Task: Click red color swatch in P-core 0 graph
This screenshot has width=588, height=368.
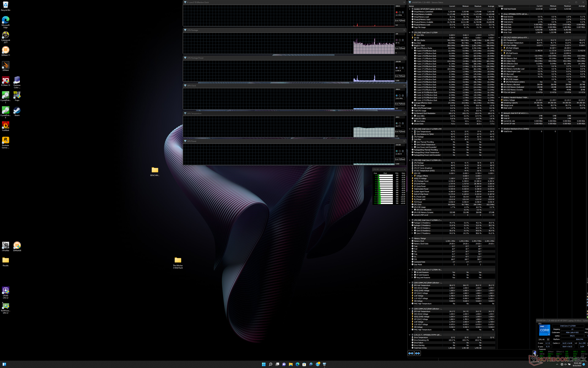Action: (397, 12)
